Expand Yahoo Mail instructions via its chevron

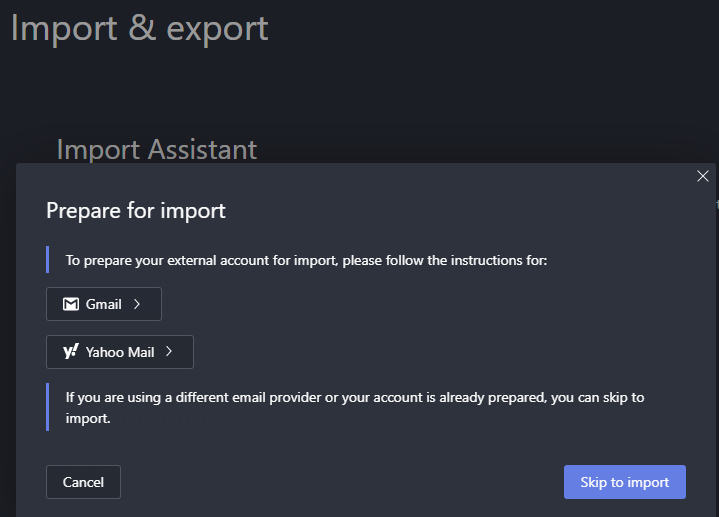(169, 352)
